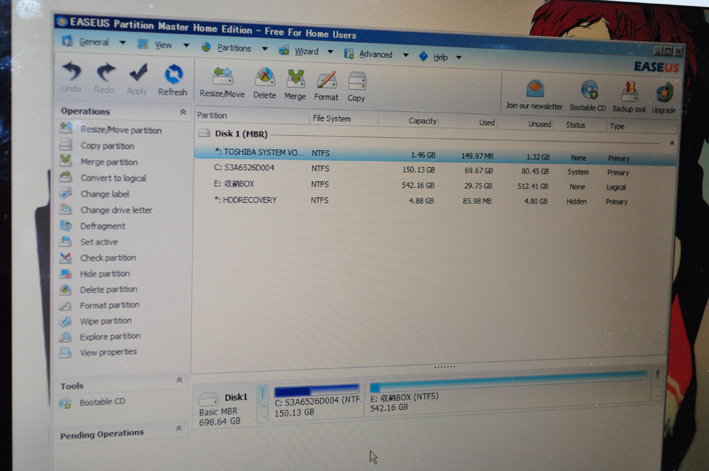Sort by the Used column header

tap(468, 122)
